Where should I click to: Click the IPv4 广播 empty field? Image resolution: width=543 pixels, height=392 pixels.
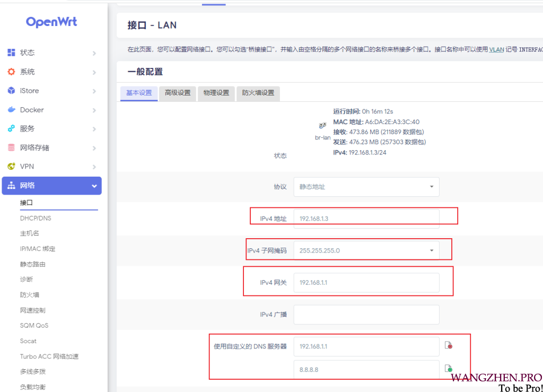pyautogui.click(x=366, y=315)
